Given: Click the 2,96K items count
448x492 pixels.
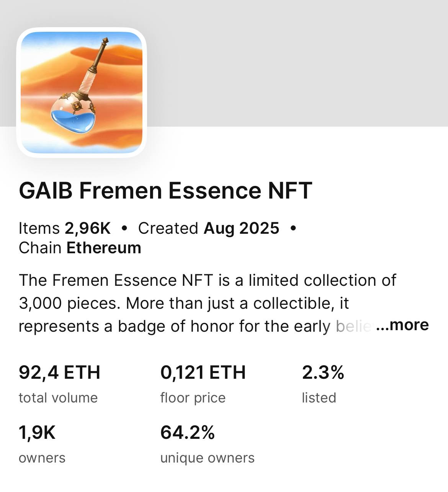Looking at the screenshot, I should (88, 228).
